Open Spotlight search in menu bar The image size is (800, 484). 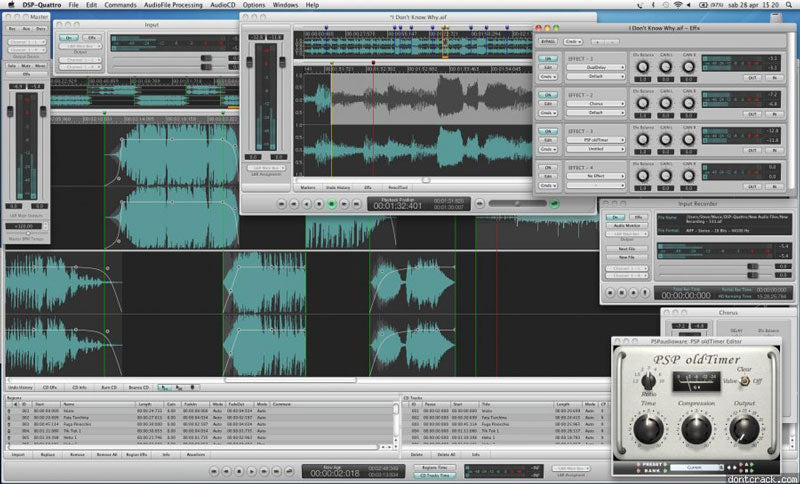[790, 5]
